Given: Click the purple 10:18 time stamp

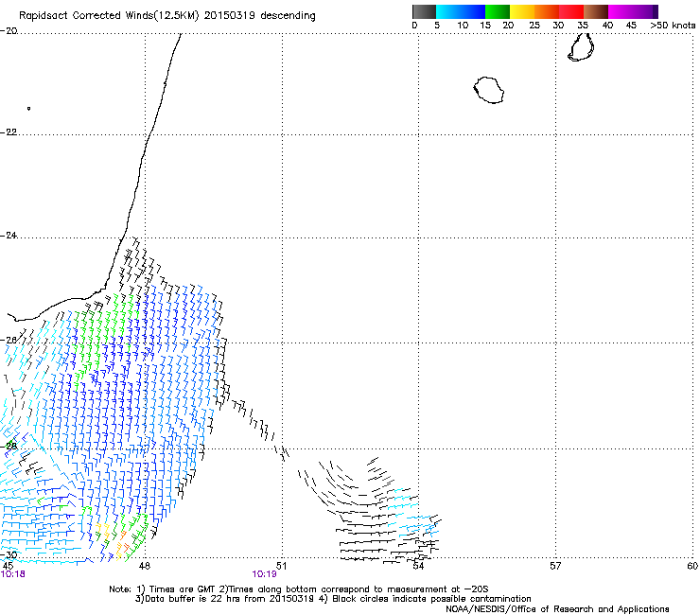Looking at the screenshot, I should 13,574.
